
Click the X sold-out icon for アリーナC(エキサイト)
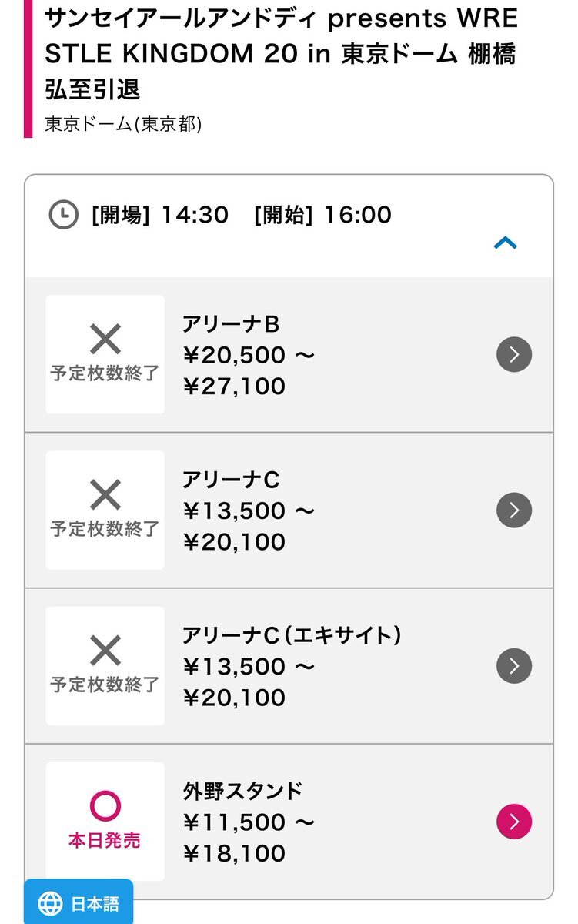point(105,651)
